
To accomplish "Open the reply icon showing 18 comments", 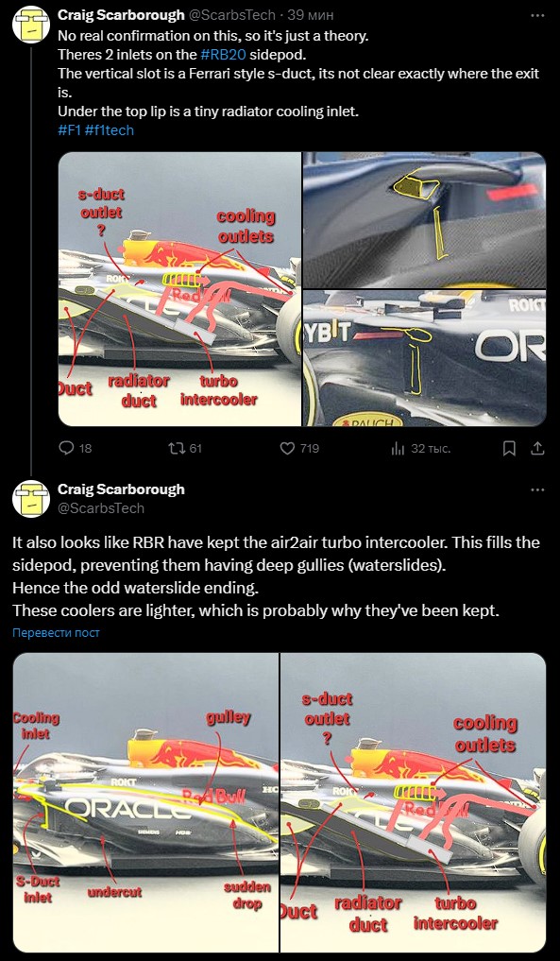I will click(75, 449).
